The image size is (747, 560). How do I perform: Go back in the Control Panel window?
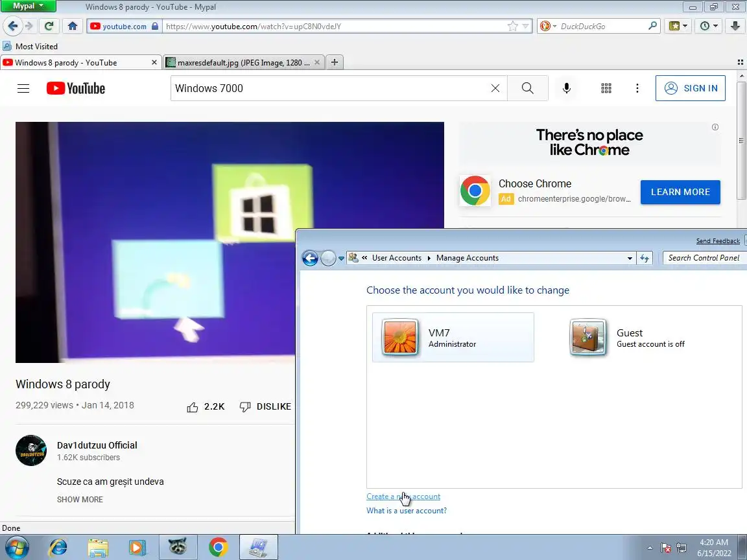coord(310,258)
